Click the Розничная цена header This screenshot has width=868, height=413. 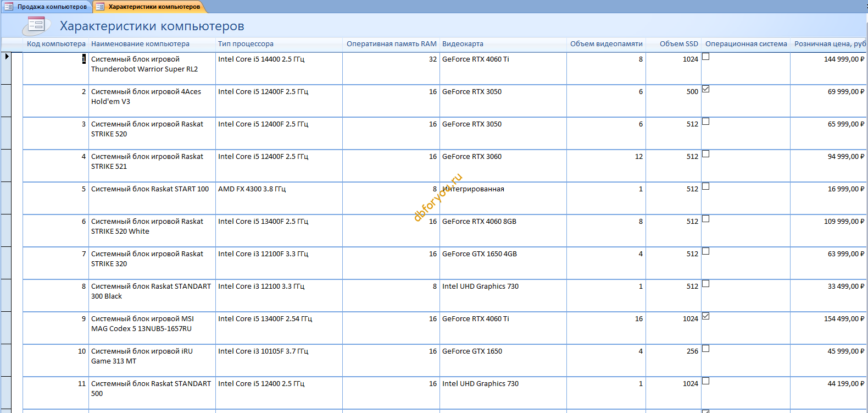pos(830,44)
